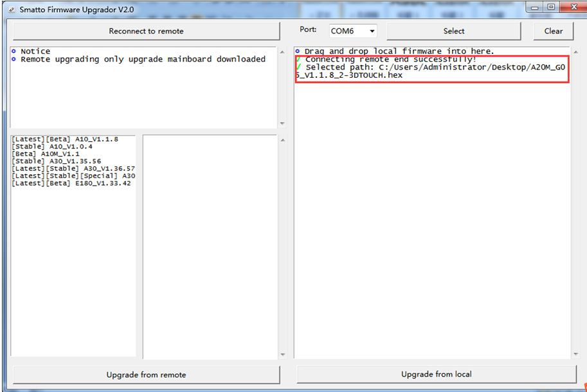The height and width of the screenshot is (392, 587).
Task: Clear the log with the Clear button
Action: [553, 31]
